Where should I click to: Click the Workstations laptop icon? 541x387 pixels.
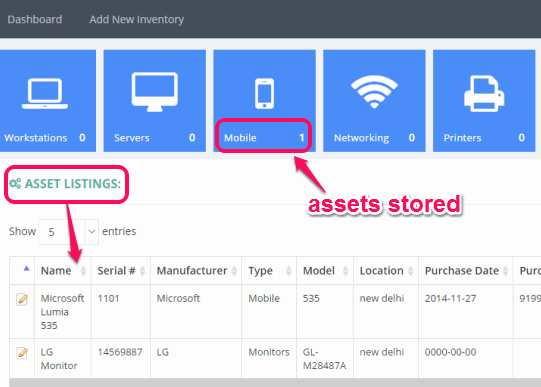coord(45,93)
